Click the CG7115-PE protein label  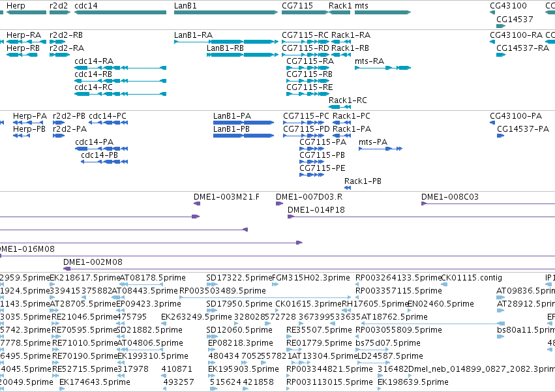tap(322, 168)
